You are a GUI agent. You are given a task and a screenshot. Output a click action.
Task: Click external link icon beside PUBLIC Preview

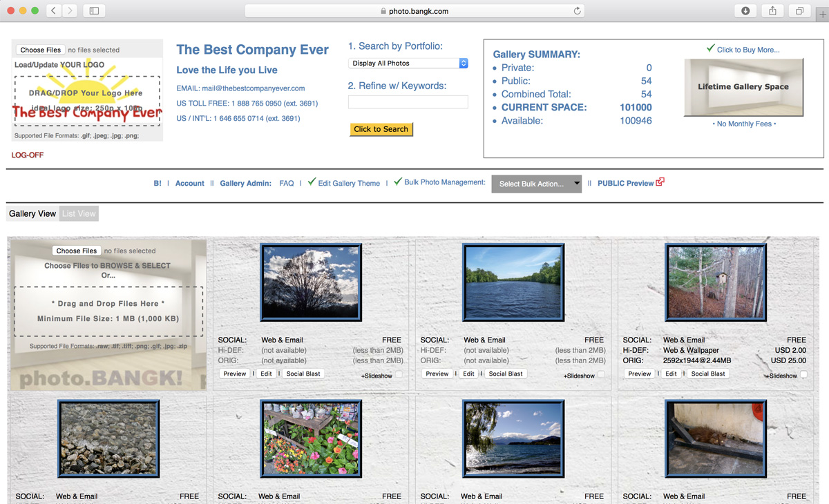point(660,182)
